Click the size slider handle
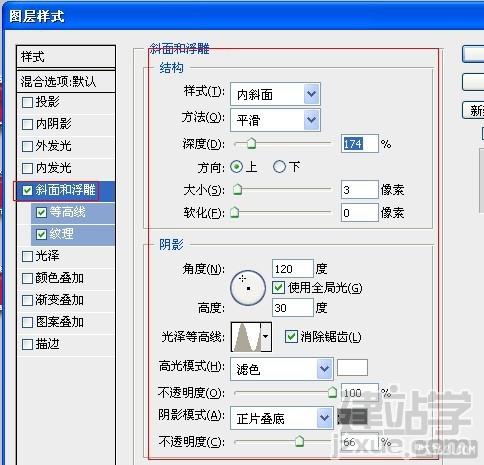Screen dimensions: 484x465 click(x=237, y=189)
